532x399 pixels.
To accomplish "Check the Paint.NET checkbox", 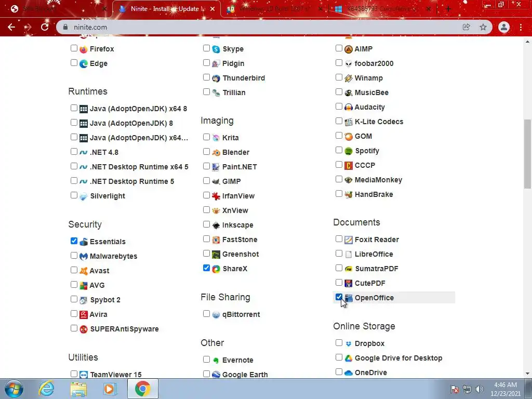I will coord(206,166).
